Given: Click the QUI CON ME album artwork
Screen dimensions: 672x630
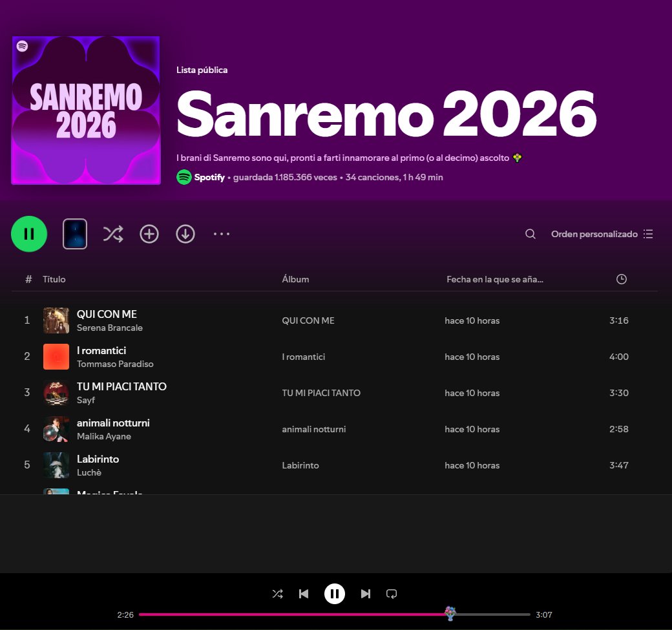Looking at the screenshot, I should (56, 320).
